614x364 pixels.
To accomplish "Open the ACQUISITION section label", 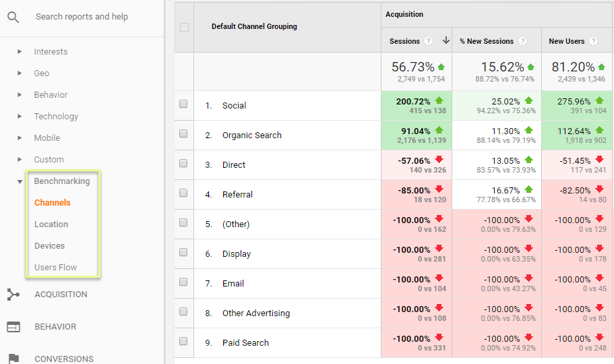I will (61, 295).
